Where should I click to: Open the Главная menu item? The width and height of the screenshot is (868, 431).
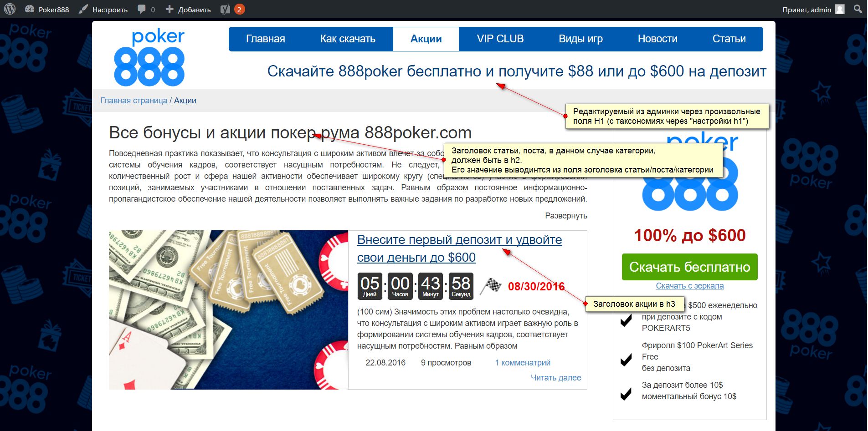pyautogui.click(x=266, y=39)
